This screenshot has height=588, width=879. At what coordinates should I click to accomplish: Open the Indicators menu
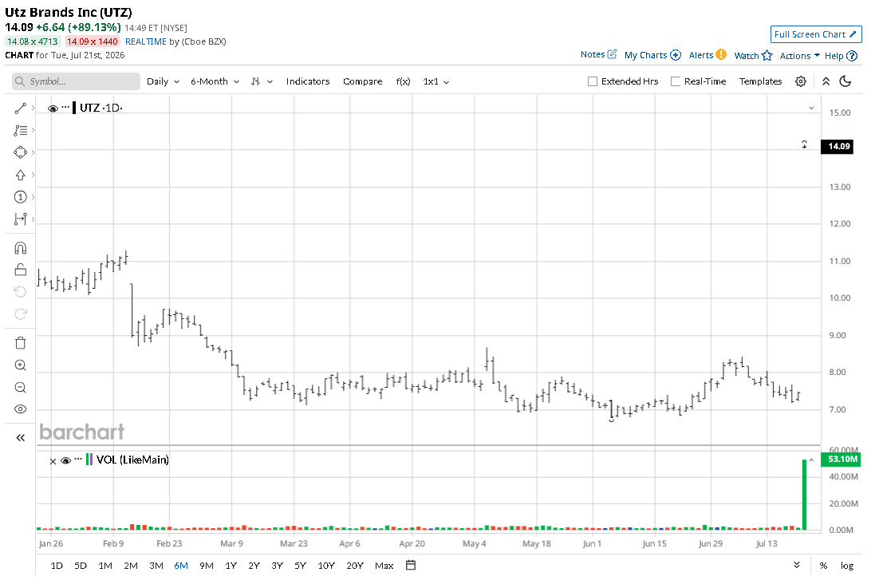point(308,81)
